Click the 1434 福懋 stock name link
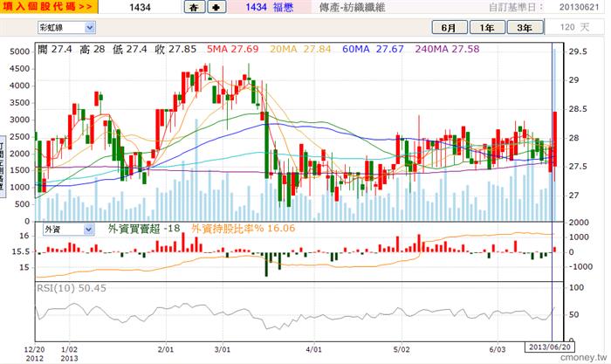 pyautogui.click(x=269, y=7)
